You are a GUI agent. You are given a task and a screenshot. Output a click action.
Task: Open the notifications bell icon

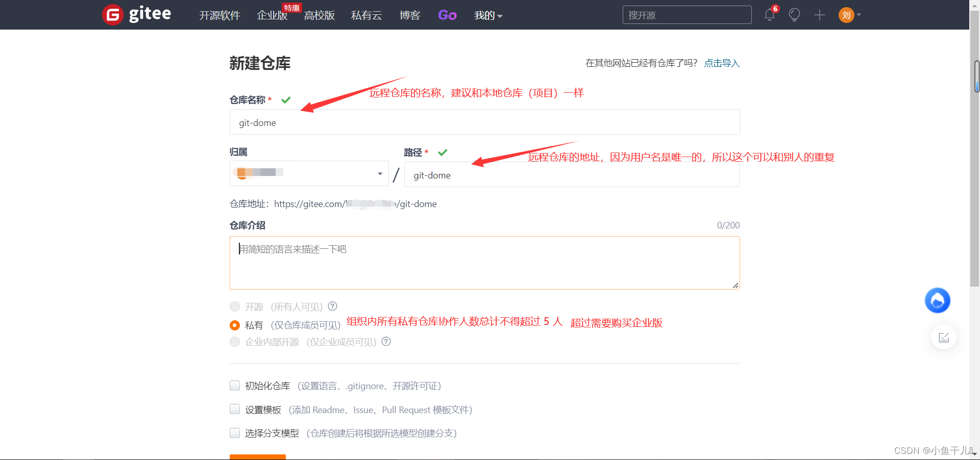770,15
